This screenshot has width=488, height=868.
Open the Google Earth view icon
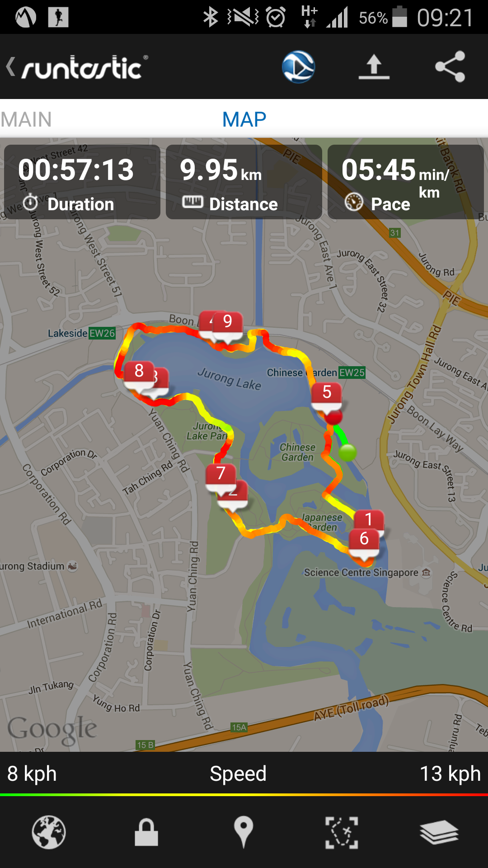(298, 67)
